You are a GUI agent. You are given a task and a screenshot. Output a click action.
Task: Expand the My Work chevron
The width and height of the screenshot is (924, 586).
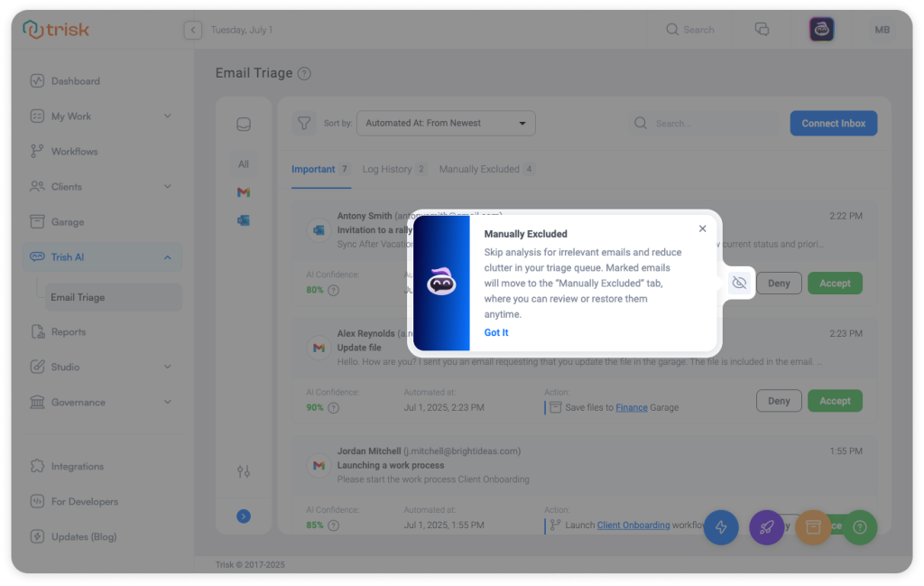click(x=167, y=116)
